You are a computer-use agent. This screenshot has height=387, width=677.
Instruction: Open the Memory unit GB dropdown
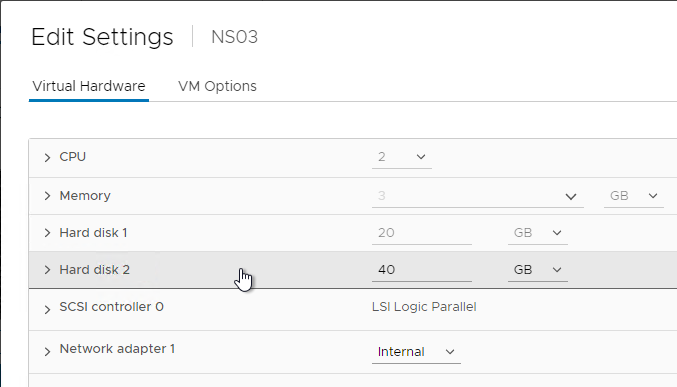633,196
